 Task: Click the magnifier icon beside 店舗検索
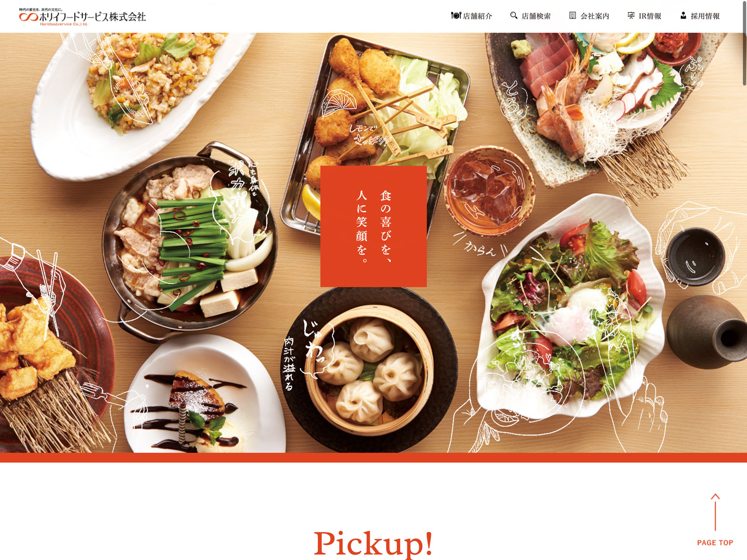point(514,15)
